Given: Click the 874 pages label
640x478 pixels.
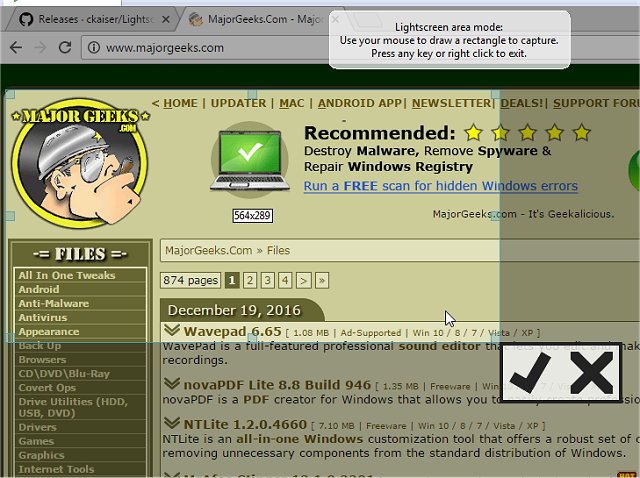Looking at the screenshot, I should coord(190,280).
